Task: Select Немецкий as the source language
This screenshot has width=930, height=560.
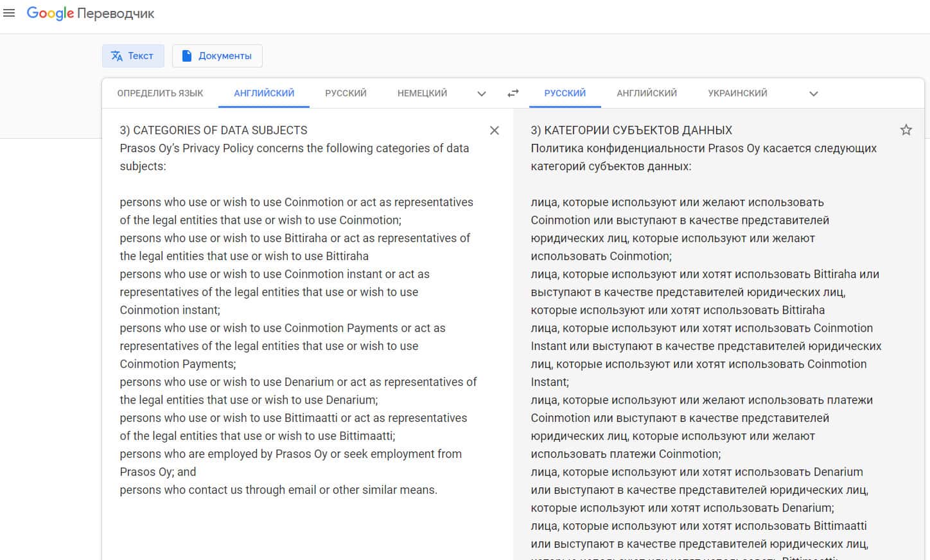Action: (422, 93)
